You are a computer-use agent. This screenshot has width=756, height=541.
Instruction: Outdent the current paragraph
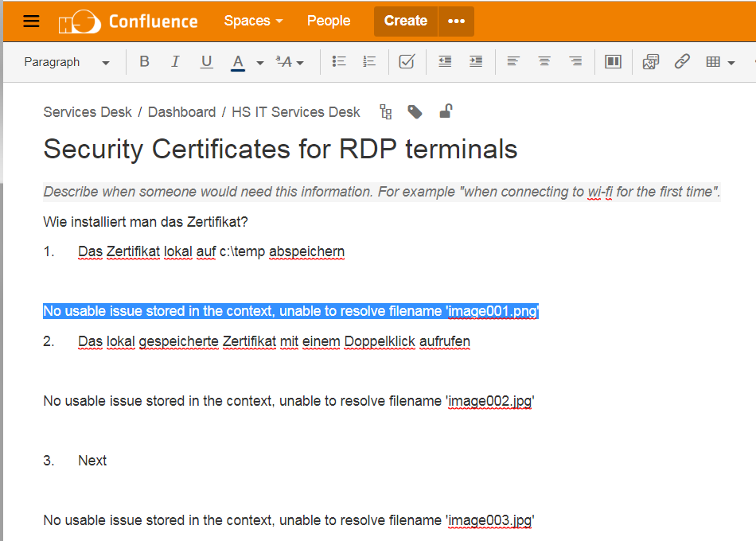(x=445, y=61)
